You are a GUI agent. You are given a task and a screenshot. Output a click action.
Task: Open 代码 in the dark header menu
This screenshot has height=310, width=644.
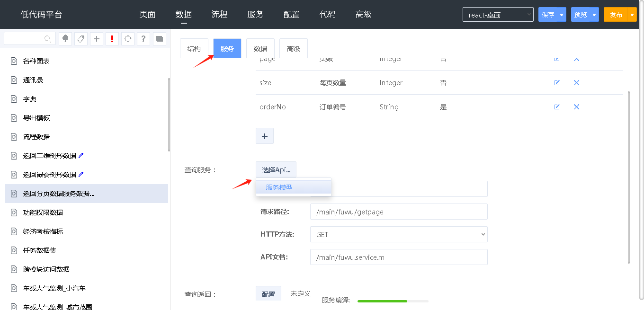coord(327,15)
